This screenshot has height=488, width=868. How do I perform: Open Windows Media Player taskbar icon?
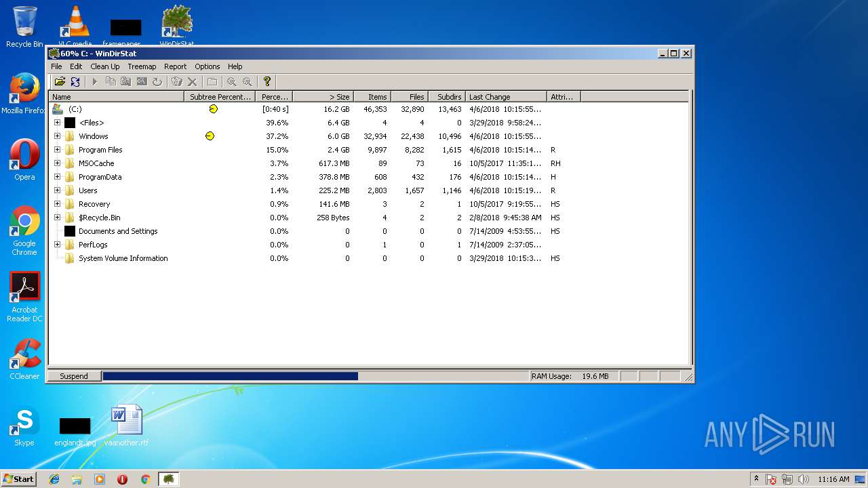click(x=100, y=479)
